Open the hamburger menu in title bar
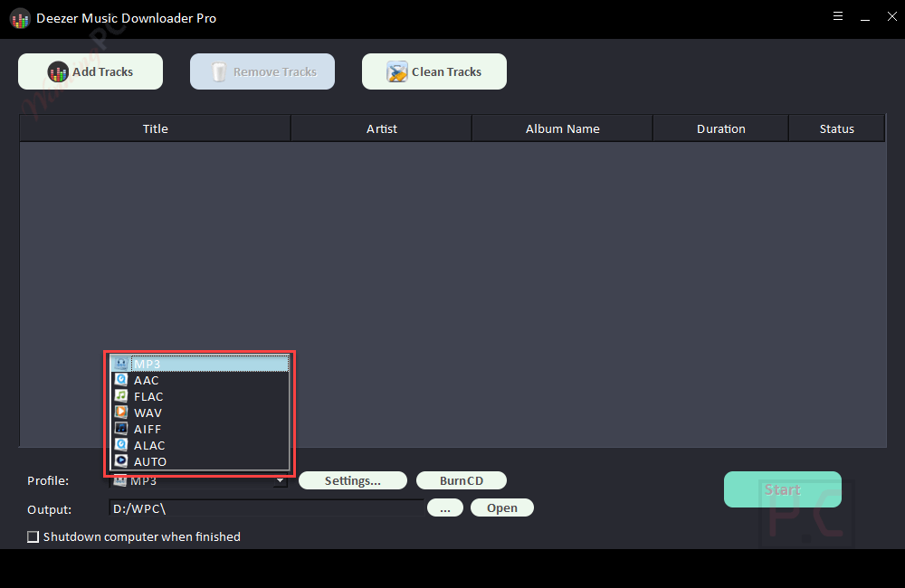 (x=838, y=16)
